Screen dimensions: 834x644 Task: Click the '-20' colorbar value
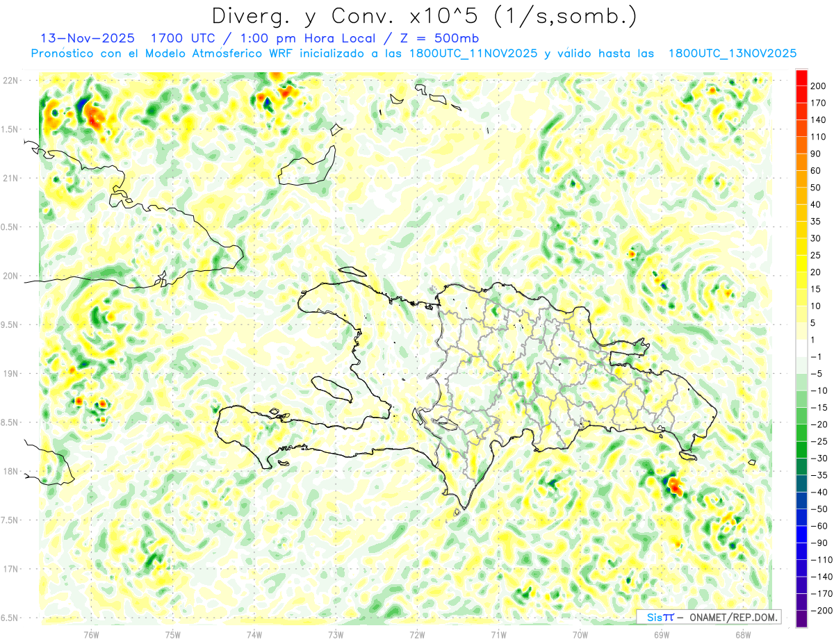[x=819, y=424]
